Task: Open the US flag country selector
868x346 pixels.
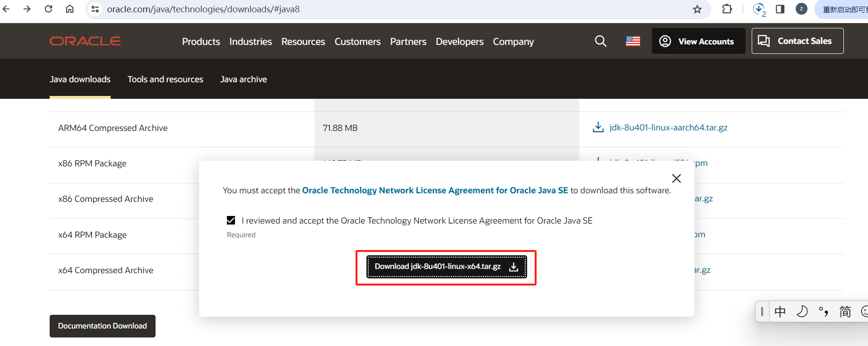Action: coord(633,41)
